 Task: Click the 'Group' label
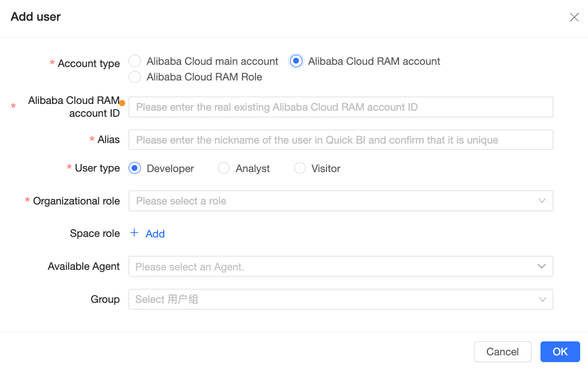click(x=105, y=299)
